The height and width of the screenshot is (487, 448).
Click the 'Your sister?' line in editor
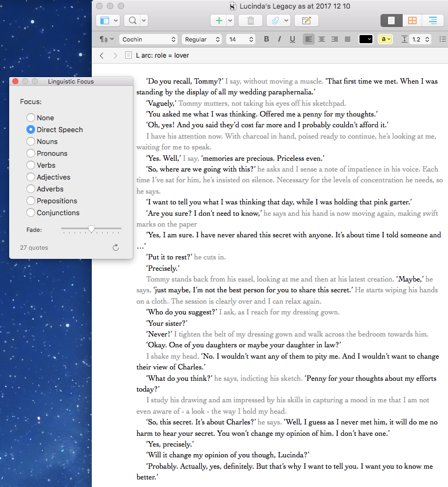pos(167,324)
